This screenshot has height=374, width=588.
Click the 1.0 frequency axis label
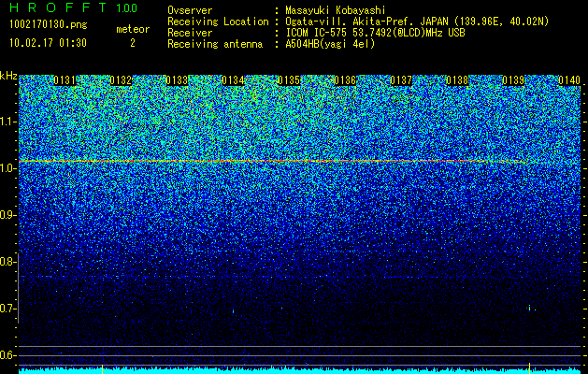(x=7, y=168)
